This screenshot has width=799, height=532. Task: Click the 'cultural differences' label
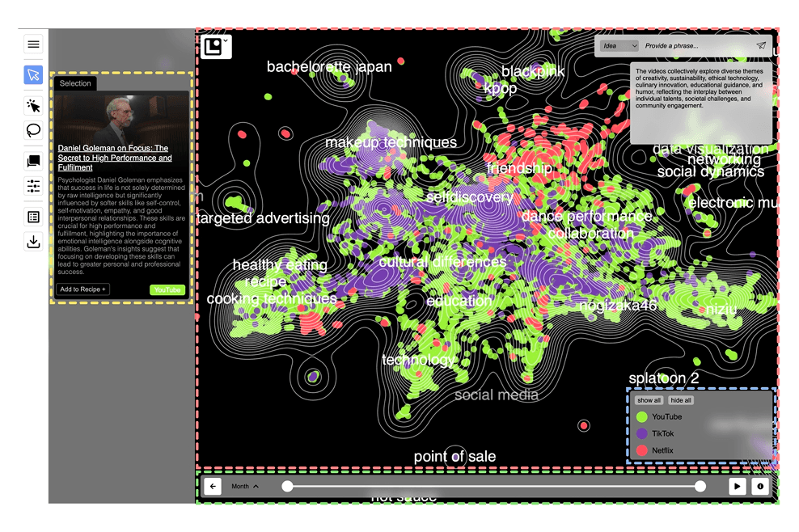(442, 263)
